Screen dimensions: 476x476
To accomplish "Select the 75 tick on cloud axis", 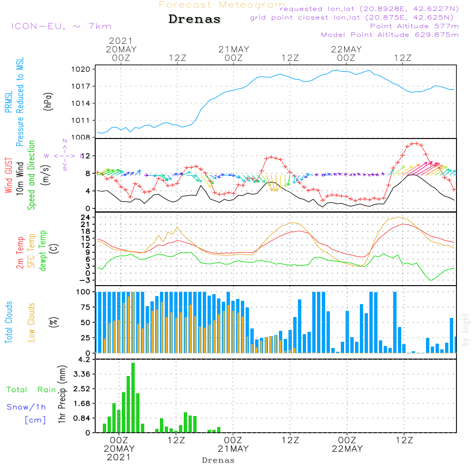I will tap(86, 307).
